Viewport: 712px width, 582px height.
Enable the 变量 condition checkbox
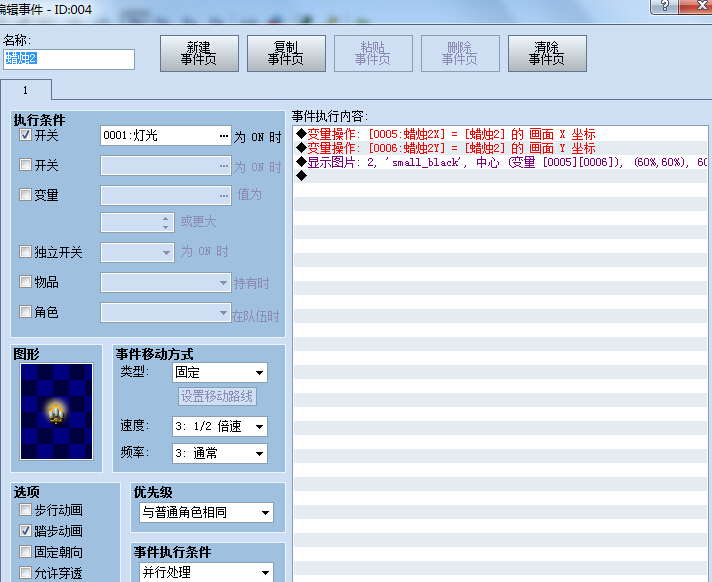tap(25, 194)
